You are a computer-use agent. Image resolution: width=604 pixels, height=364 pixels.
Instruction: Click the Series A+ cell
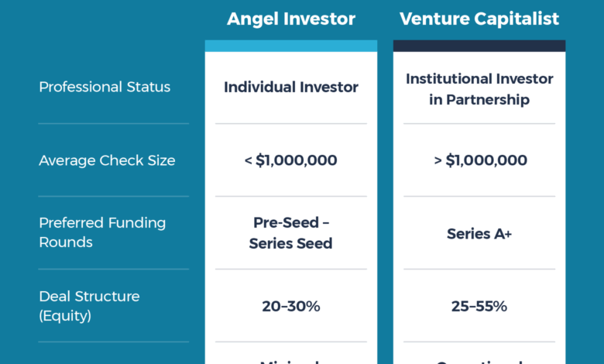click(479, 234)
